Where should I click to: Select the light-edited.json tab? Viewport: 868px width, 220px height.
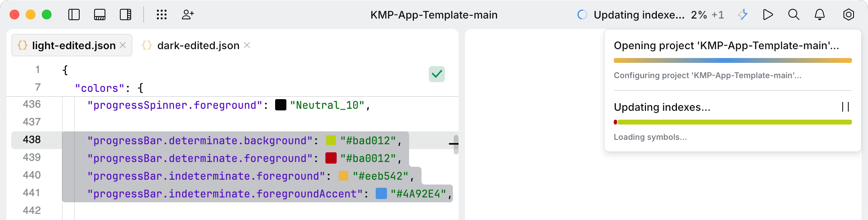pyautogui.click(x=74, y=46)
